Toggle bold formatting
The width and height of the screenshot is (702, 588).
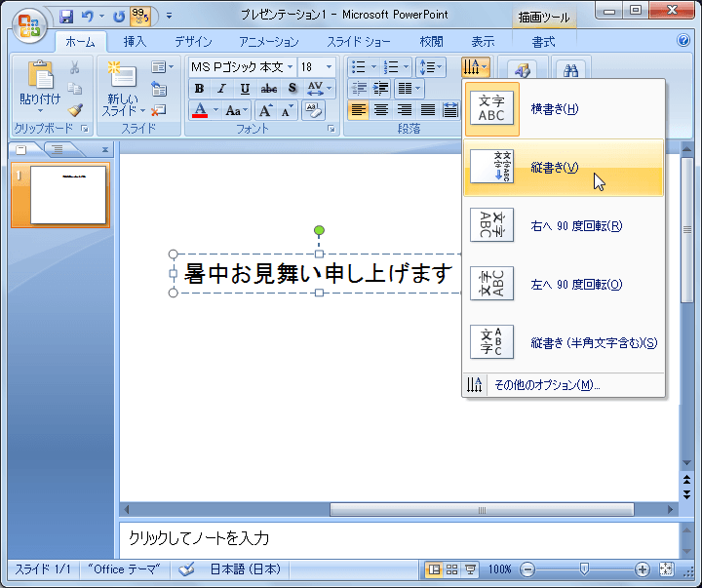point(199,89)
